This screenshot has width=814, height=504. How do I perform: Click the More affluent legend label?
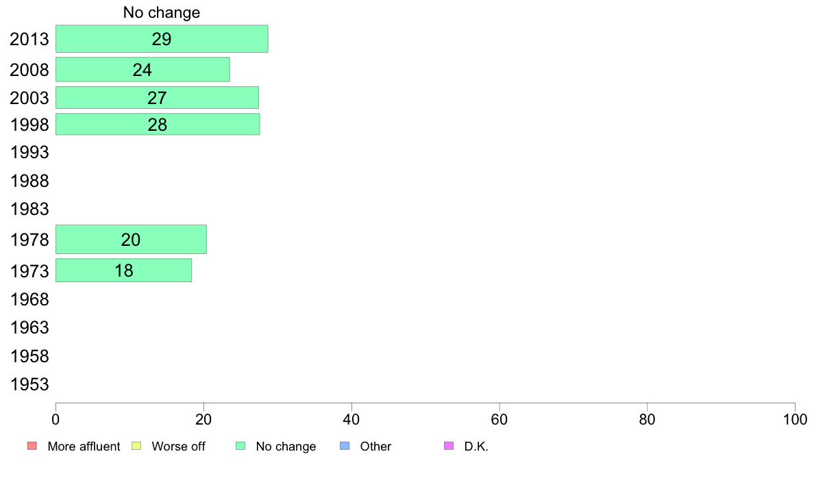point(84,446)
